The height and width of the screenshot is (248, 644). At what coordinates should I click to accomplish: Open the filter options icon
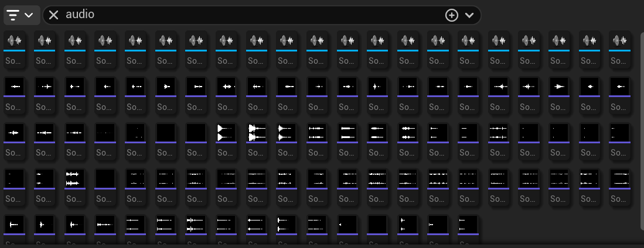coord(13,15)
